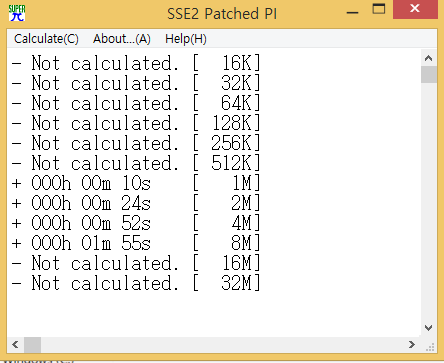
Task: Click the 32M Not calculated line
Action: tap(136, 283)
